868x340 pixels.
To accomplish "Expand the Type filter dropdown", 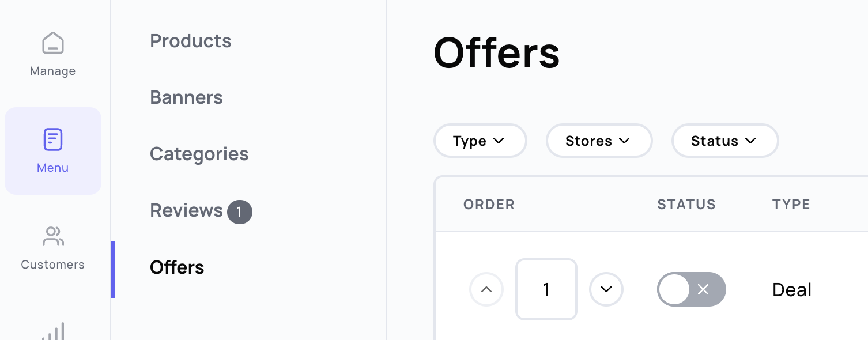I will coord(480,141).
